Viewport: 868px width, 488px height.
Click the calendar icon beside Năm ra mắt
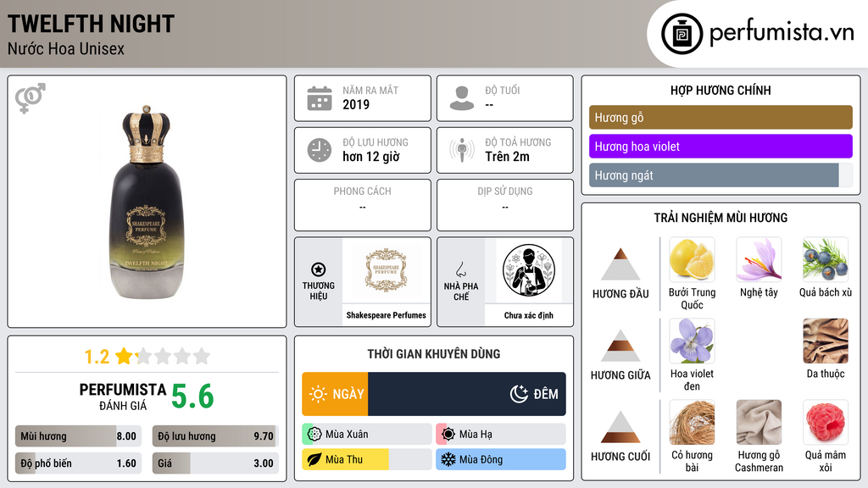pos(320,98)
